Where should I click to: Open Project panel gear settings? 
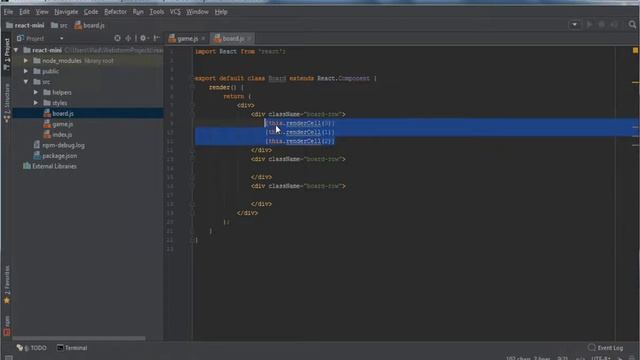143,38
